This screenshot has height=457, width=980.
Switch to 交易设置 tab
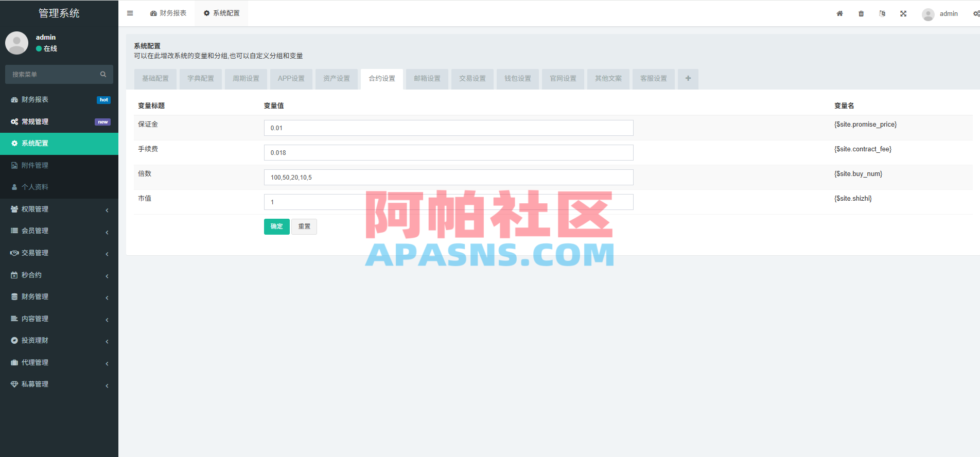(472, 79)
